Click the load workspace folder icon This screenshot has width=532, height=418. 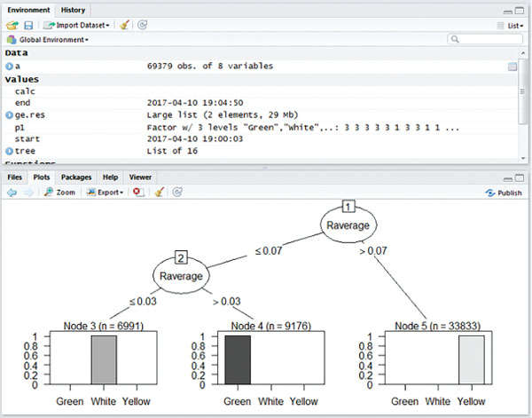(12, 26)
